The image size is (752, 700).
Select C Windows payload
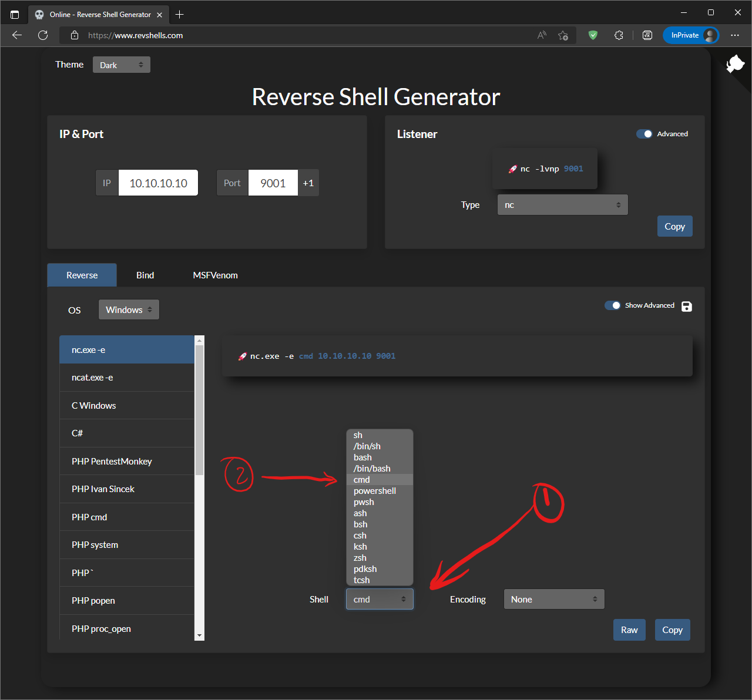pos(127,405)
